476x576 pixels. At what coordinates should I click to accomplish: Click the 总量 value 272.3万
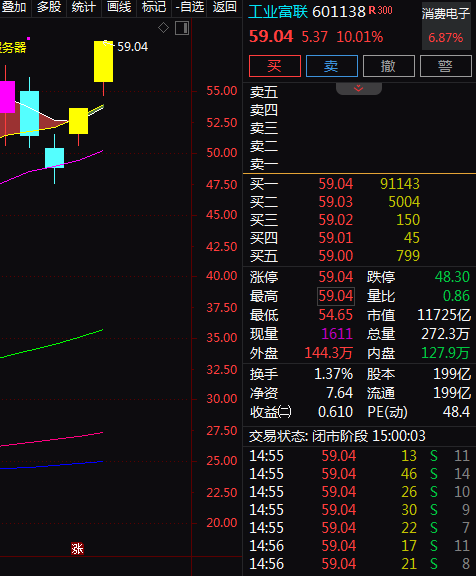tap(445, 334)
